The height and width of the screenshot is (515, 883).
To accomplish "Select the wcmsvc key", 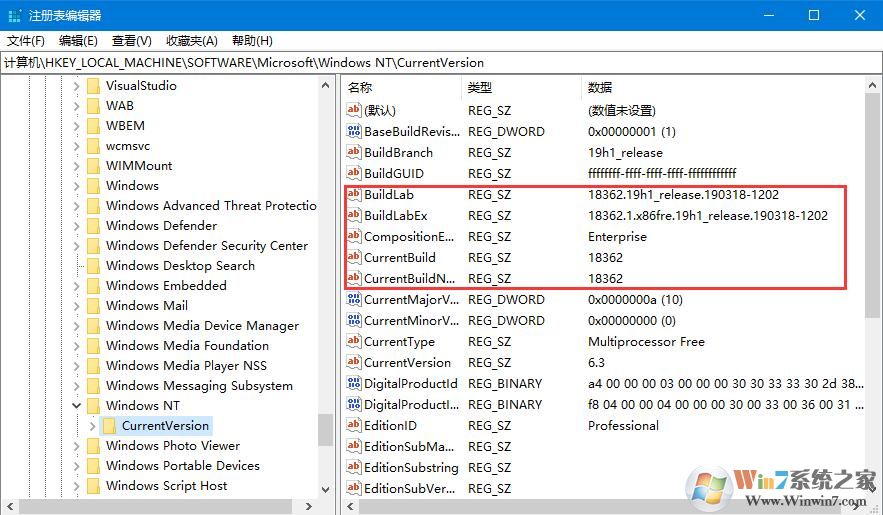I will (128, 146).
